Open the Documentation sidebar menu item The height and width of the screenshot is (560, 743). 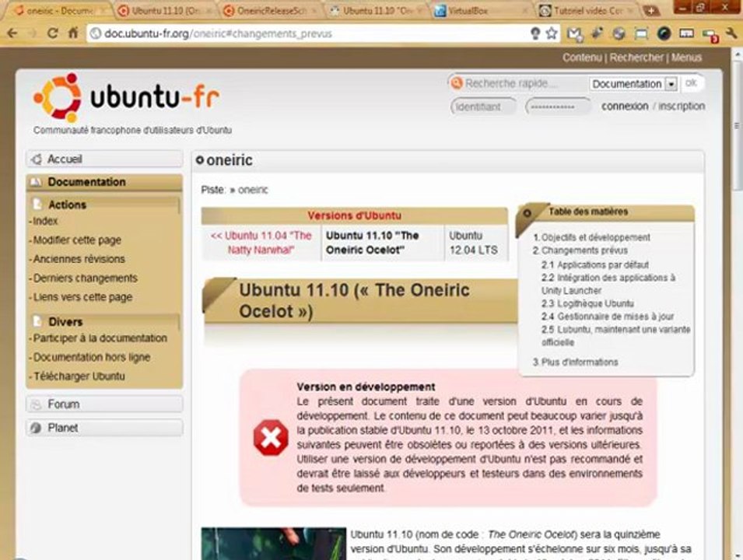tap(105, 182)
